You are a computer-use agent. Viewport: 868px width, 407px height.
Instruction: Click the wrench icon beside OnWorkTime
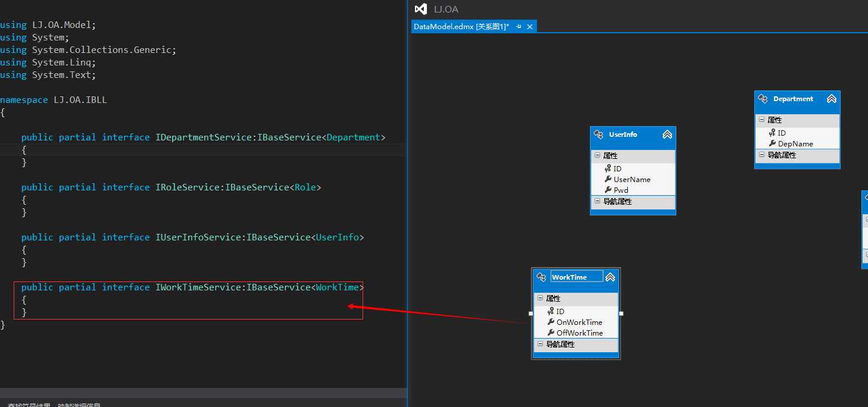click(x=551, y=322)
